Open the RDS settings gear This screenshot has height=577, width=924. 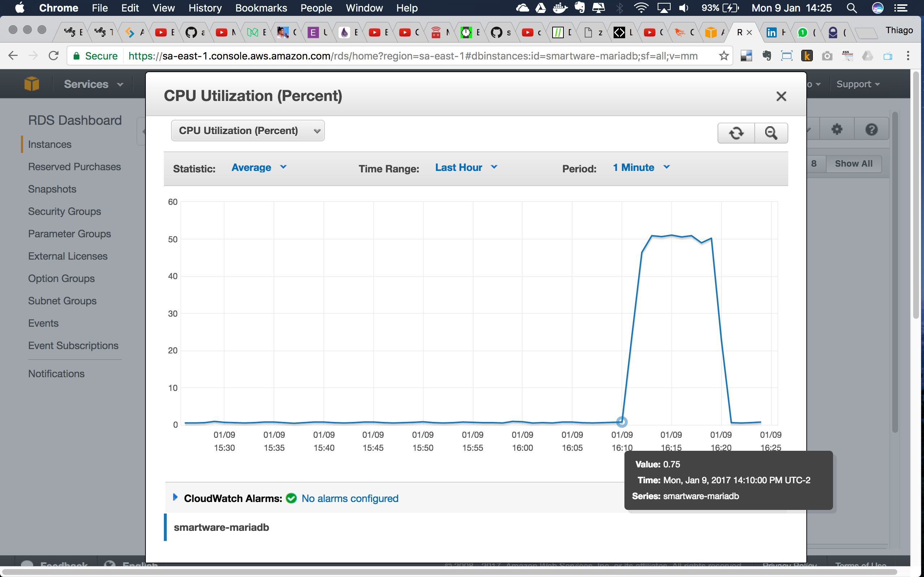pyautogui.click(x=836, y=129)
